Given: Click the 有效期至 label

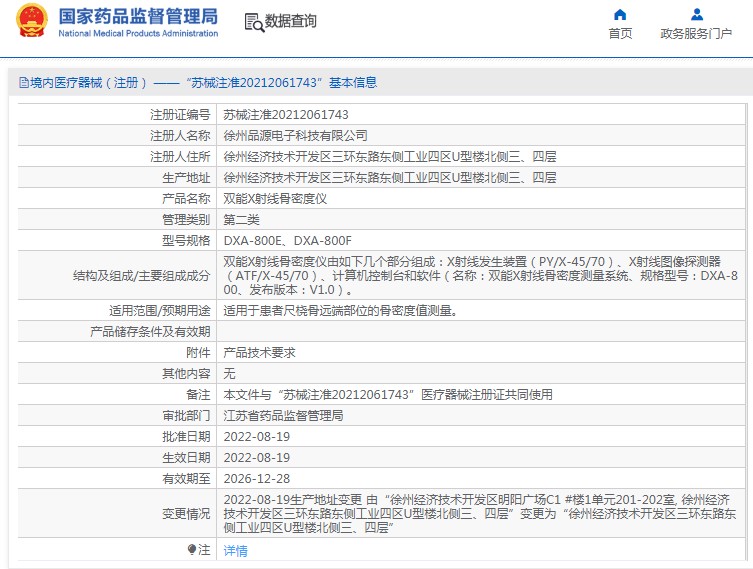Looking at the screenshot, I should [x=186, y=479].
